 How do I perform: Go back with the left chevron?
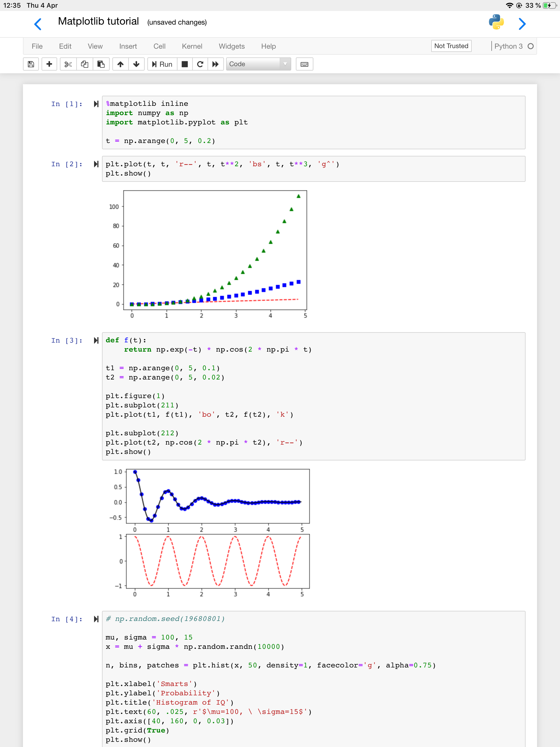click(38, 24)
